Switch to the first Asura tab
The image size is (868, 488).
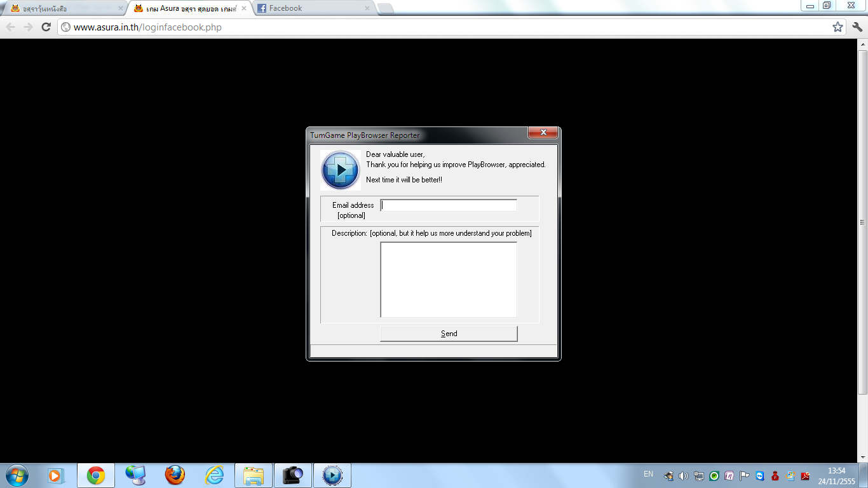pos(67,8)
